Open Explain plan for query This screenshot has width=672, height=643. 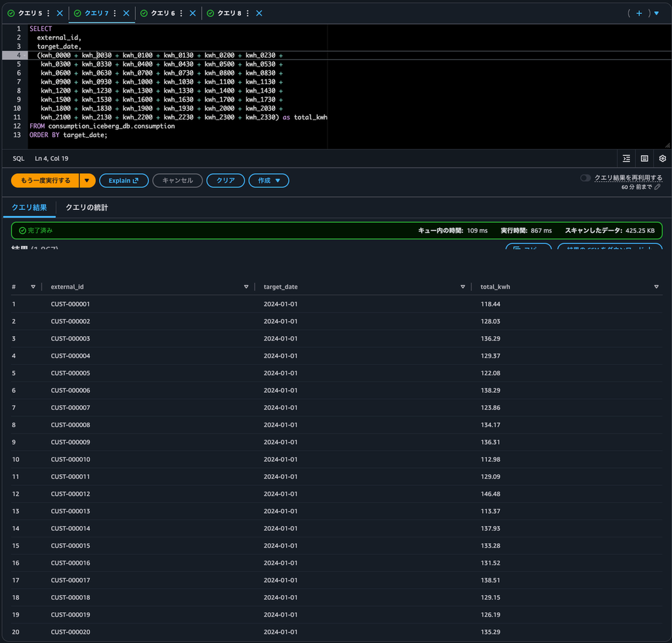[x=124, y=181]
